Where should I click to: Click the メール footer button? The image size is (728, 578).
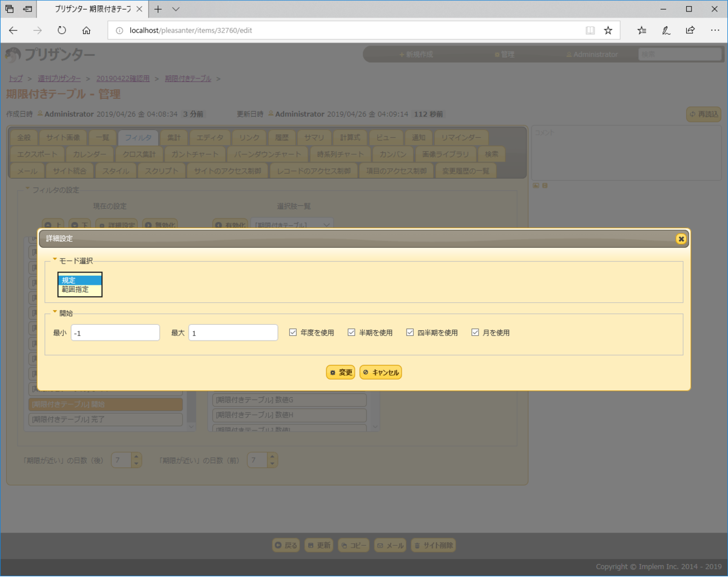[390, 545]
